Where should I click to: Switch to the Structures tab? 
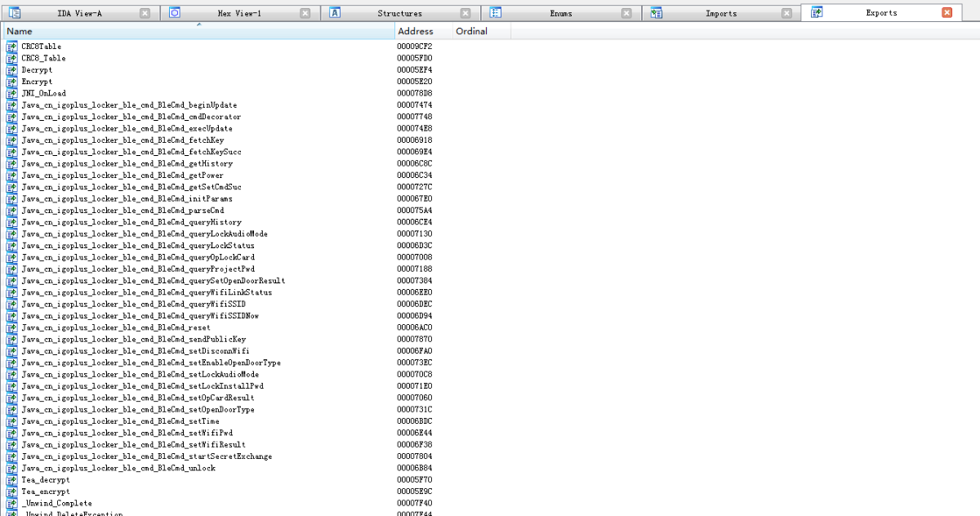pos(400,13)
